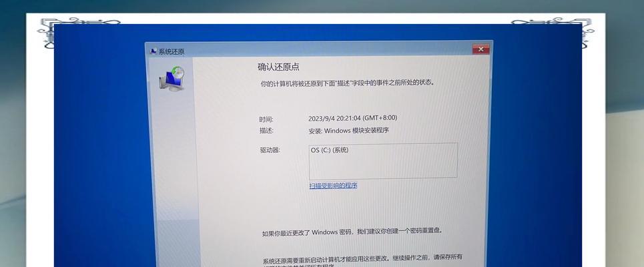644x267 pixels.
Task: Click the "系统还原" window title text
Action: [x=172, y=52]
